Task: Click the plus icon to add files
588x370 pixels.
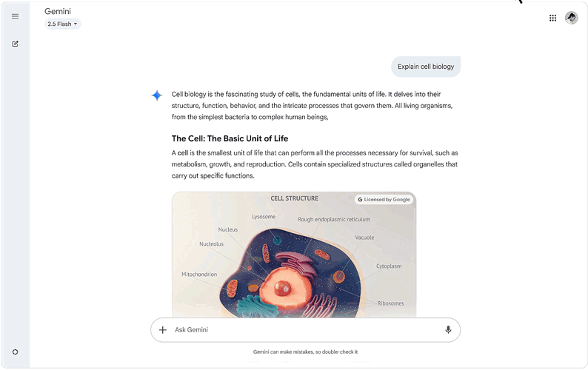Action: point(163,330)
